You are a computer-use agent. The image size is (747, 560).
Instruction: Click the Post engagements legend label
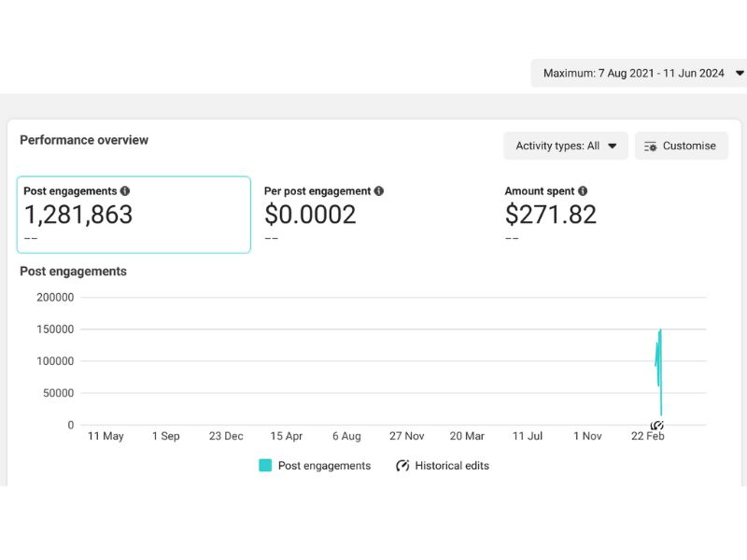click(x=324, y=466)
